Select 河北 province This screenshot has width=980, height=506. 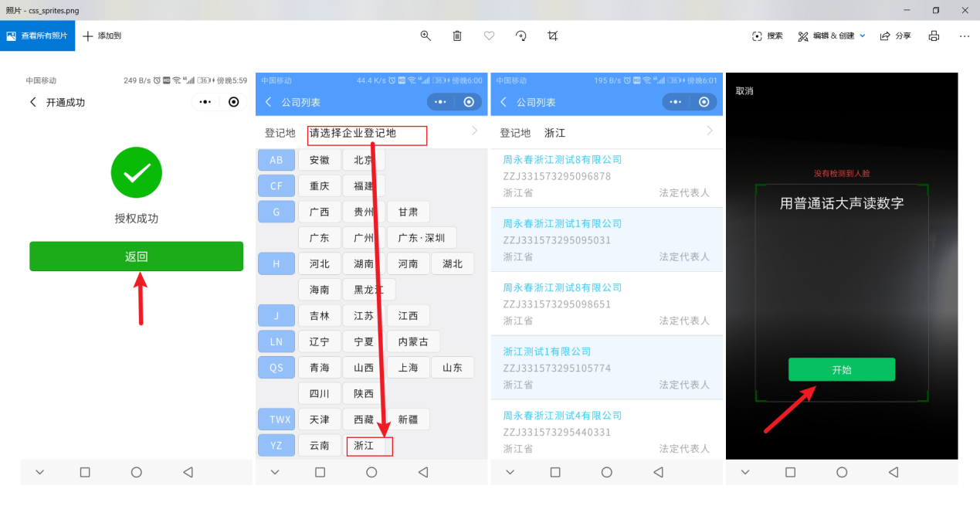point(320,263)
